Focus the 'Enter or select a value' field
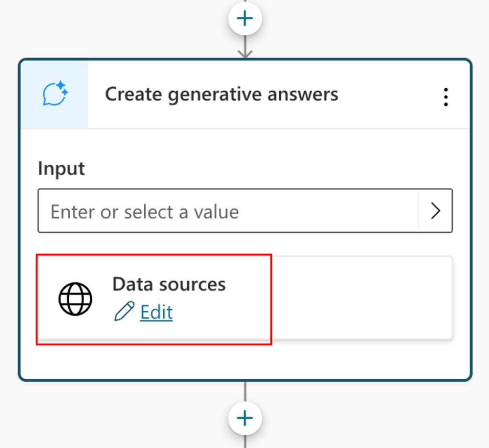This screenshot has height=448, width=489. [228, 210]
